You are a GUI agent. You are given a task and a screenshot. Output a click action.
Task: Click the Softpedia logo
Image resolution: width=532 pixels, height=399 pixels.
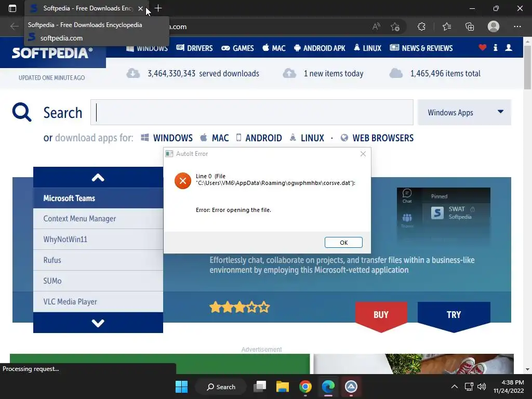point(52,53)
